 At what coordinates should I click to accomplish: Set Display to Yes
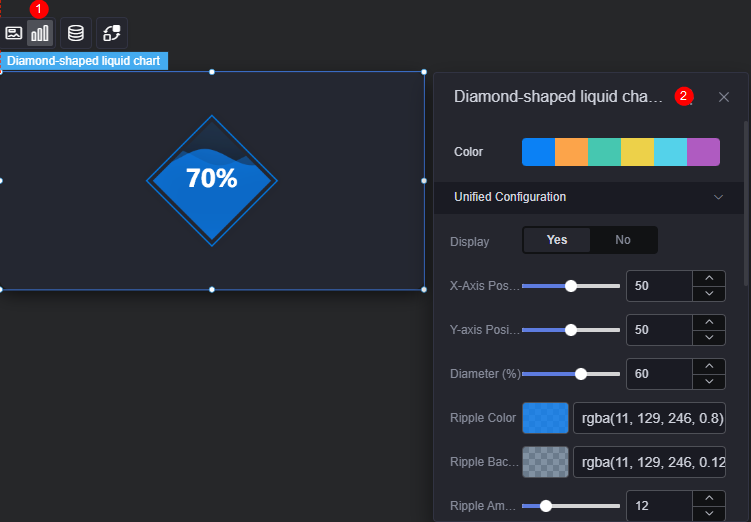coord(557,240)
